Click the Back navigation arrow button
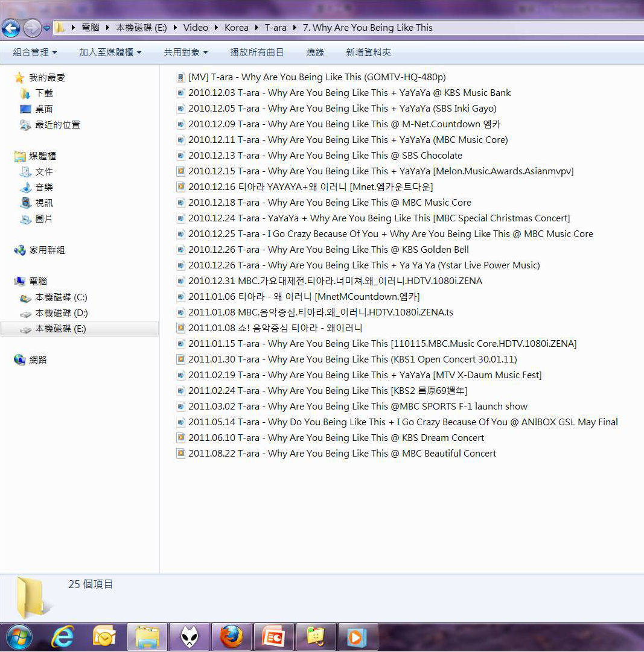The height and width of the screenshot is (652, 644). point(11,28)
